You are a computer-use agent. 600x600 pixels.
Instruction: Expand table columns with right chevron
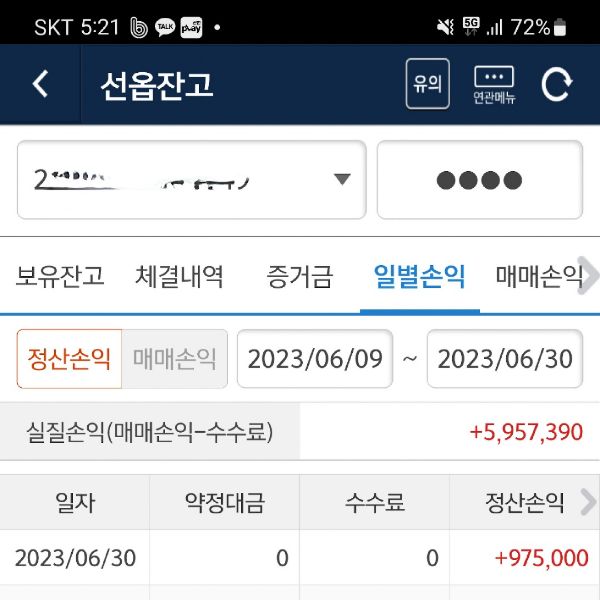[x=587, y=502]
